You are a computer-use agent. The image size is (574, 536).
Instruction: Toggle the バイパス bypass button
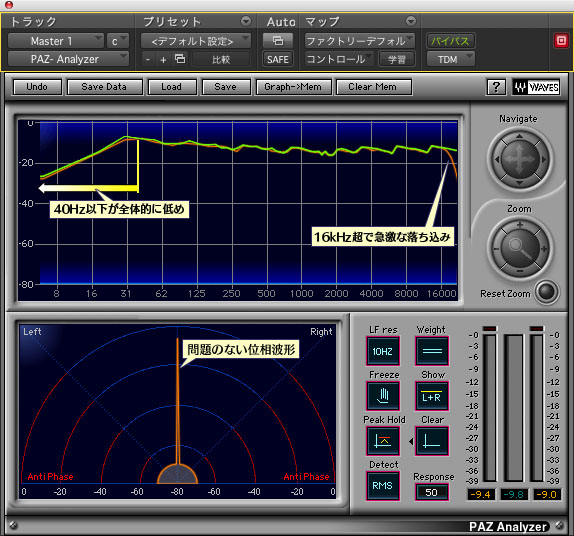(450, 41)
